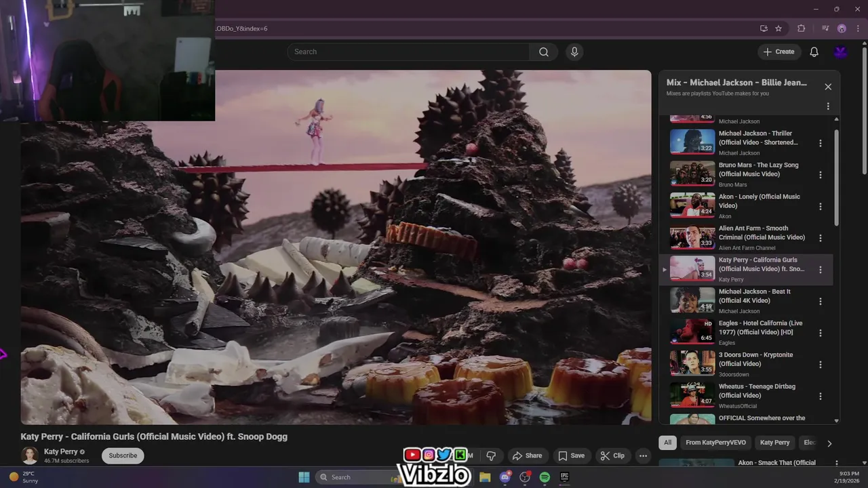The image size is (868, 488).
Task: Click into the YouTube search field
Action: tap(408, 52)
